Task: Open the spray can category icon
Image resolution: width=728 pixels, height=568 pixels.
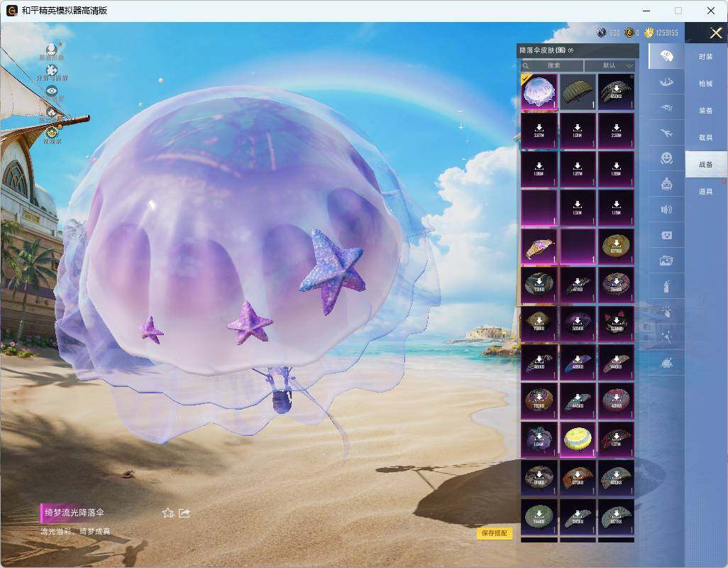Action: (x=666, y=286)
